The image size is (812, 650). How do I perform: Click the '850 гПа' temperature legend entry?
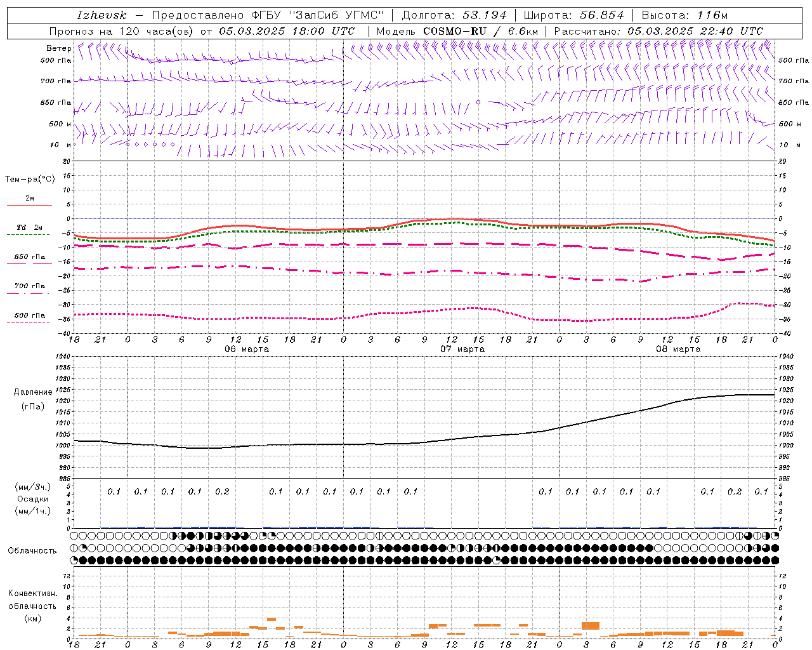(29, 257)
